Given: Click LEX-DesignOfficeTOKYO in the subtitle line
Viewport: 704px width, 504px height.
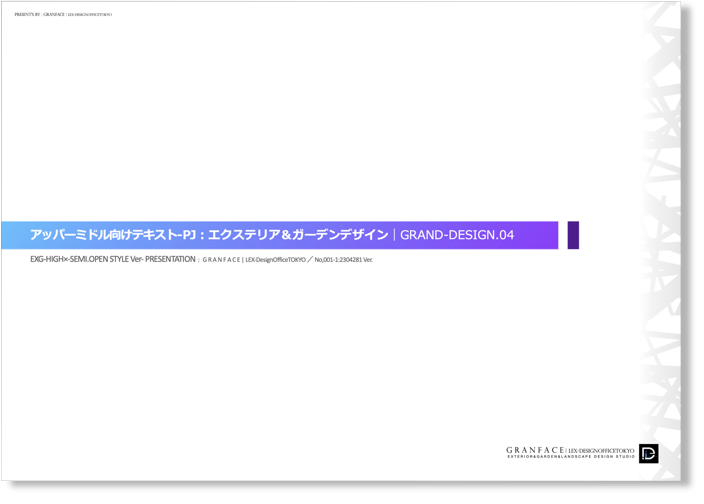Looking at the screenshot, I should (276, 260).
